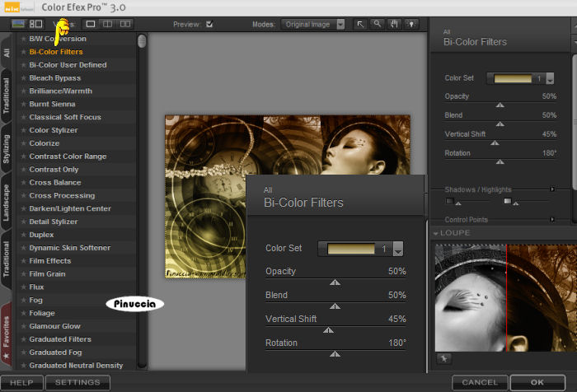Show the filter list view icon
This screenshot has height=392, width=577.
[x=18, y=24]
